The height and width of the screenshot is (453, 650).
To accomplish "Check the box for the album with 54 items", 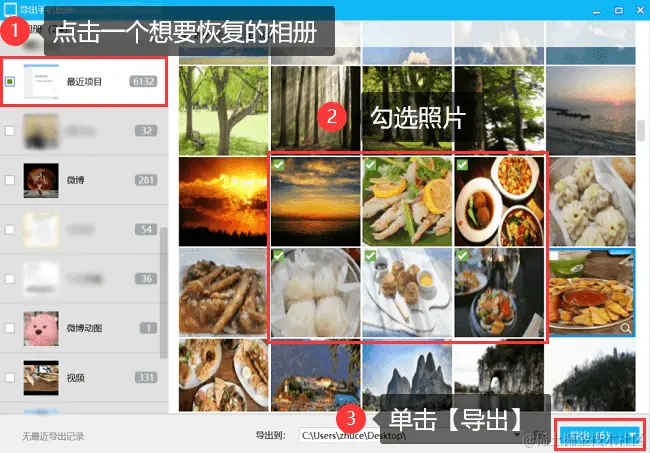I will pos(10,230).
